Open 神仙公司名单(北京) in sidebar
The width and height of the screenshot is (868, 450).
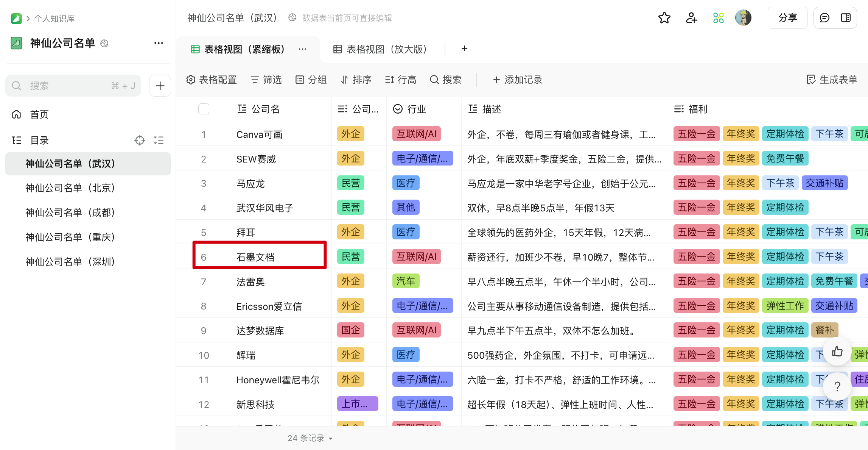[70, 188]
